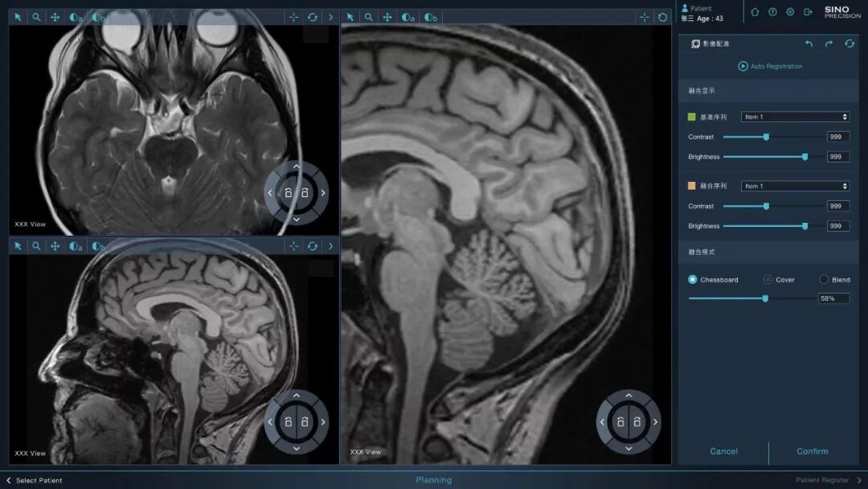Reset rotation in bottom-left sagittal view toolbar
The width and height of the screenshot is (868, 489).
coord(312,246)
